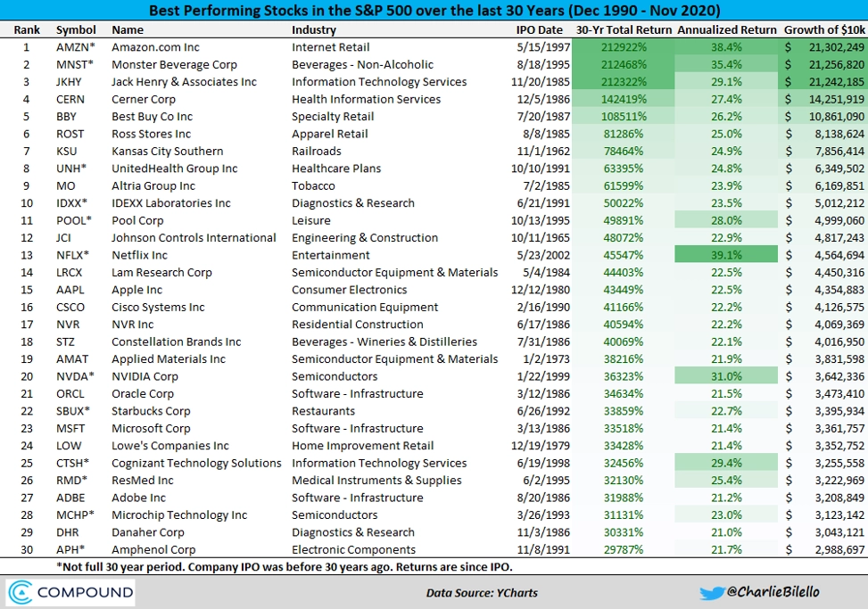Click the IPO Date column header
The image size is (868, 609).
pyautogui.click(x=539, y=29)
